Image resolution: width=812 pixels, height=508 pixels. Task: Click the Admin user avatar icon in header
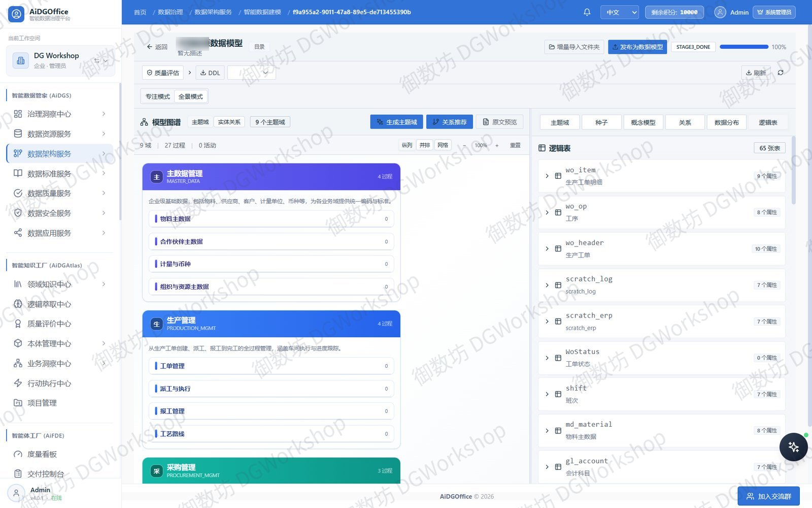click(720, 12)
